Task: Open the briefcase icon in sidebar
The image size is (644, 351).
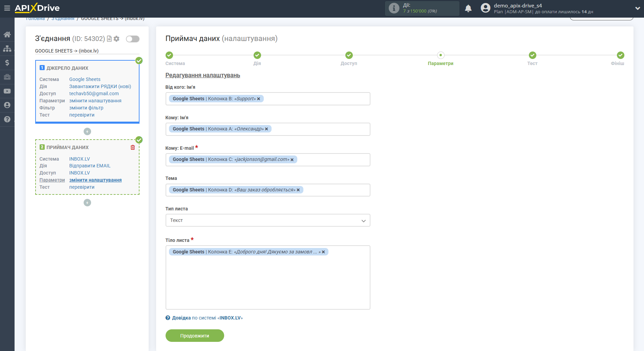Action: click(7, 77)
